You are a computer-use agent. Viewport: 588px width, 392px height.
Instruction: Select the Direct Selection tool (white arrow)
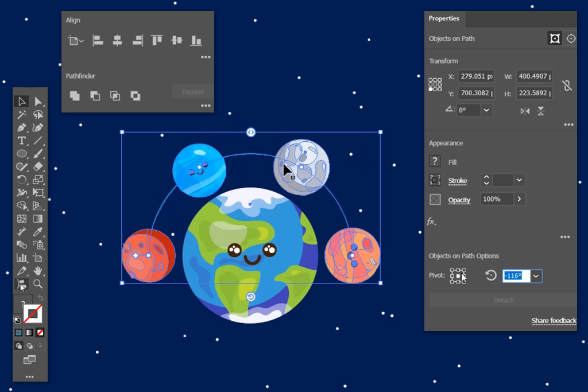pyautogui.click(x=38, y=101)
